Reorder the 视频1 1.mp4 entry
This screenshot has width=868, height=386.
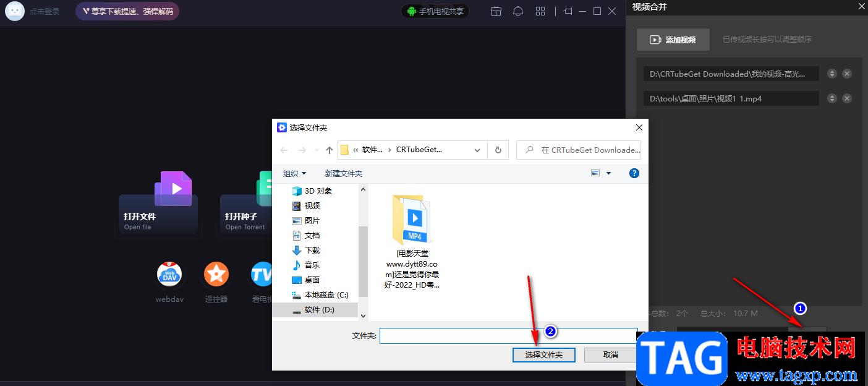click(x=832, y=98)
